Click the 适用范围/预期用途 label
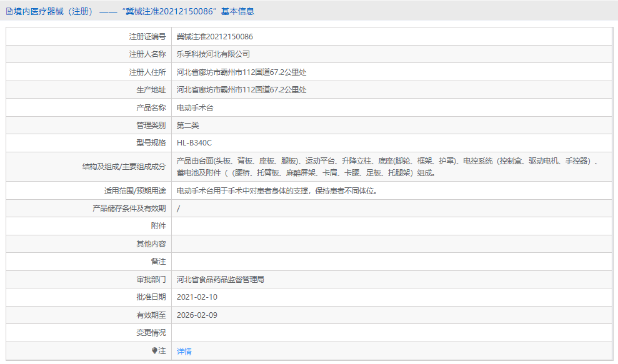Screen dimensions: 618x364 pyautogui.click(x=135, y=191)
